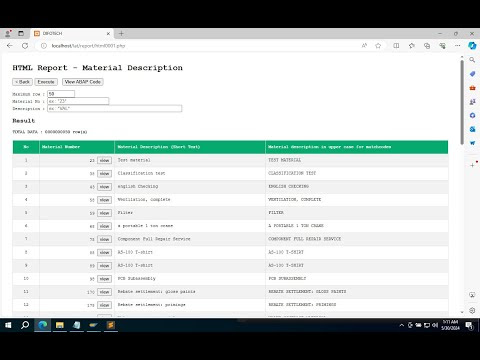Focus the Maximum row input field

click(x=61, y=94)
